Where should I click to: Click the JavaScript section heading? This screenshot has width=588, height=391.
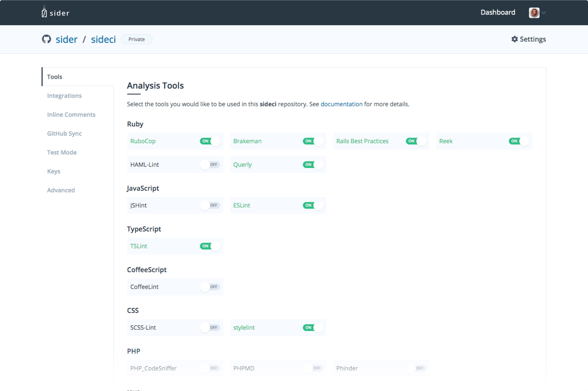(x=143, y=188)
